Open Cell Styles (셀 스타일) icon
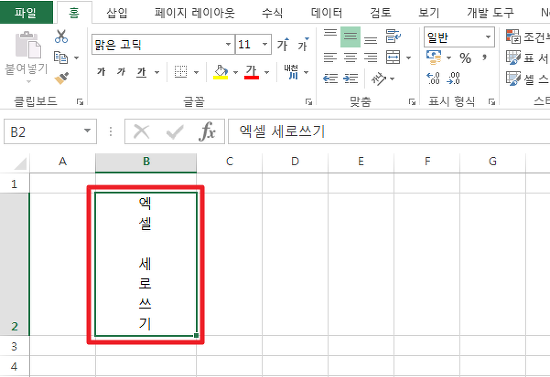550x377 pixels. (x=513, y=78)
